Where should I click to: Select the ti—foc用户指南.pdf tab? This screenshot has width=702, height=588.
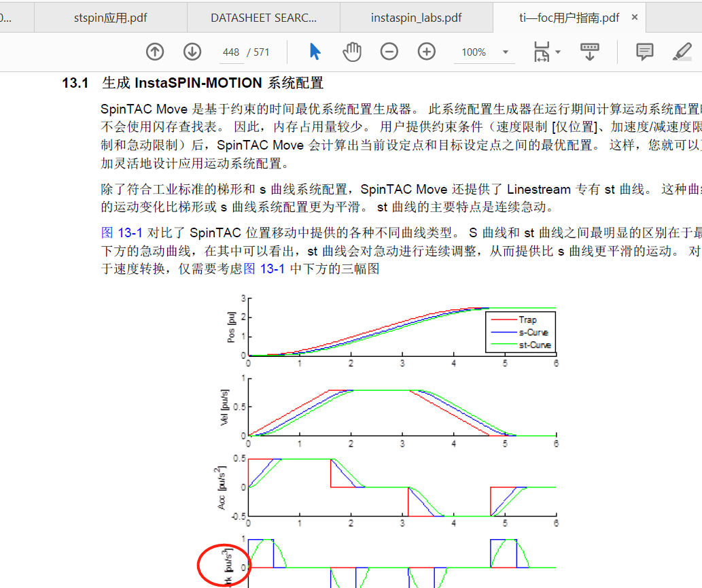[569, 18]
